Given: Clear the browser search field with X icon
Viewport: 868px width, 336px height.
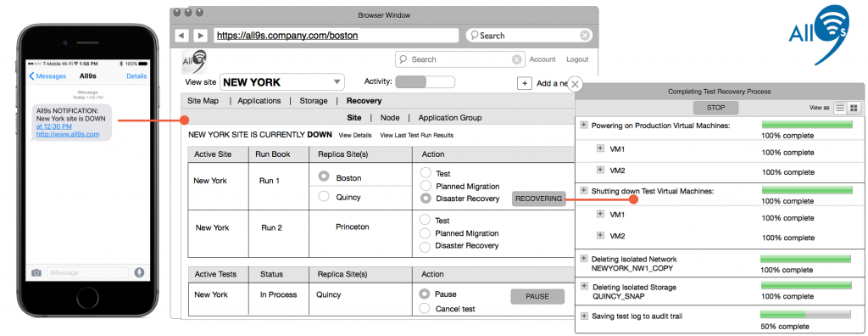Looking at the screenshot, I should (585, 36).
